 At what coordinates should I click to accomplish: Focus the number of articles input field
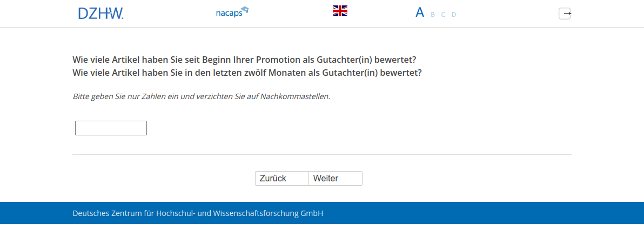111,128
